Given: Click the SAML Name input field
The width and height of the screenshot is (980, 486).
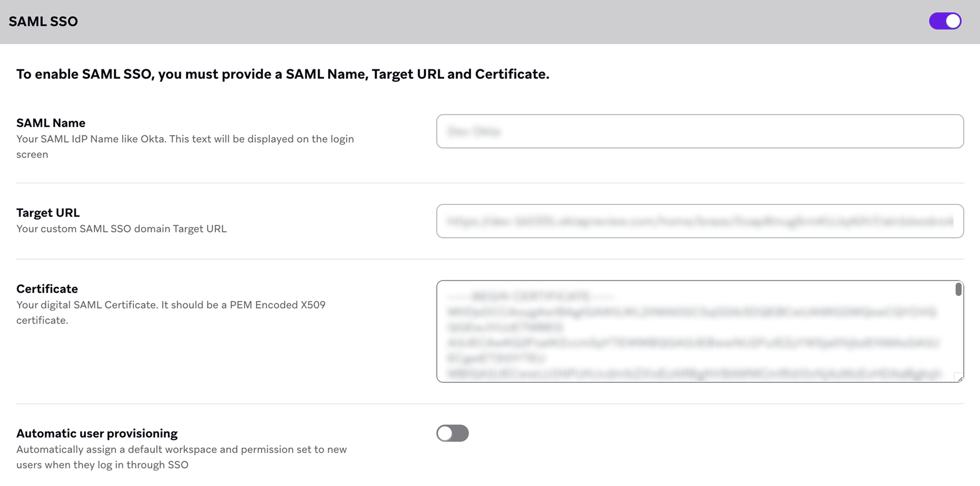Looking at the screenshot, I should tap(700, 132).
